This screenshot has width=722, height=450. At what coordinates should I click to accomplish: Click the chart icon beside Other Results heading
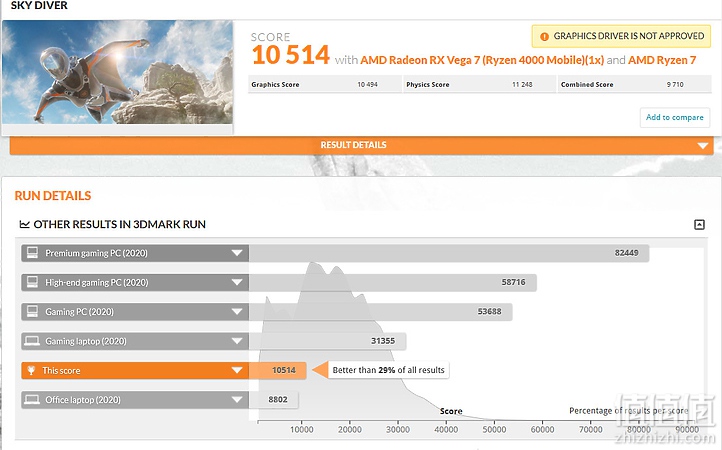pos(24,224)
